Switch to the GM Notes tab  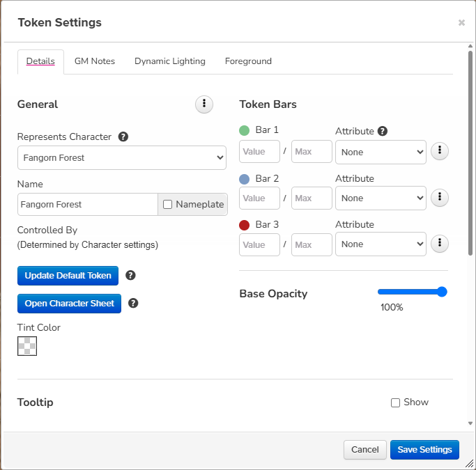tap(95, 61)
